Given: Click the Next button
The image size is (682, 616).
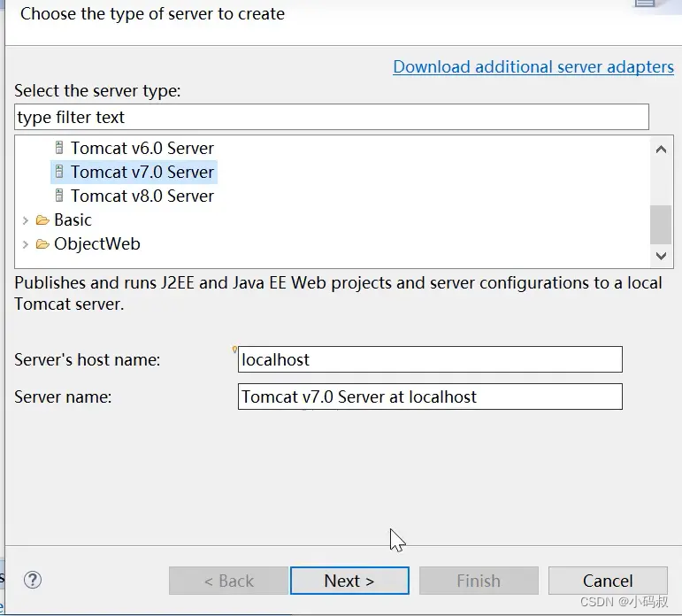Looking at the screenshot, I should [x=349, y=581].
